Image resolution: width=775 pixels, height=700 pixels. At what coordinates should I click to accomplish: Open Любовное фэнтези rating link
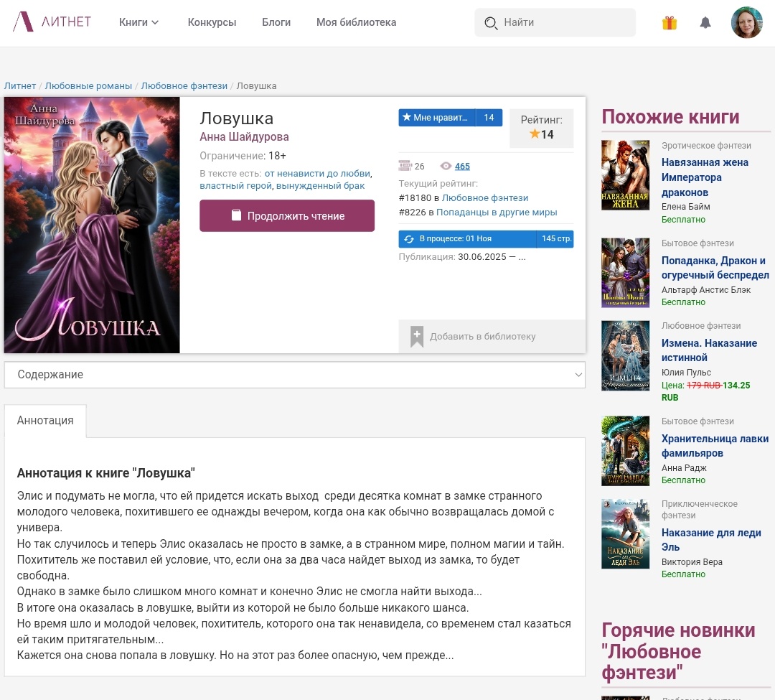pyautogui.click(x=485, y=197)
